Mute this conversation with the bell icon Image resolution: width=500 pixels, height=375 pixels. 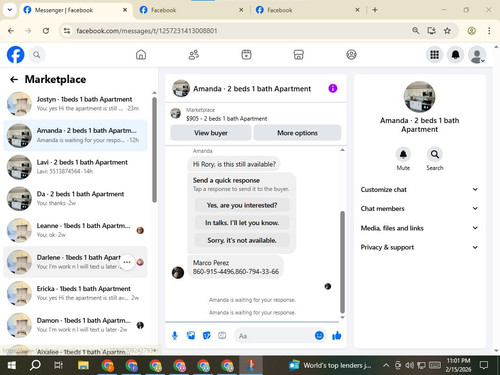tap(403, 154)
